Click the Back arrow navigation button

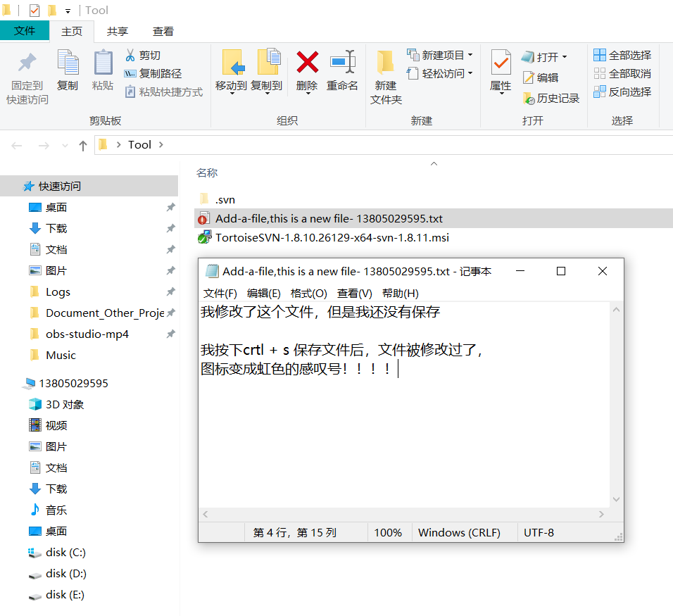(x=17, y=146)
